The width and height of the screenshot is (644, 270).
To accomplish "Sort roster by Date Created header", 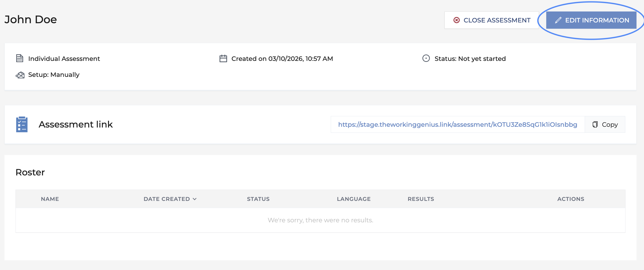I will tap(166, 199).
